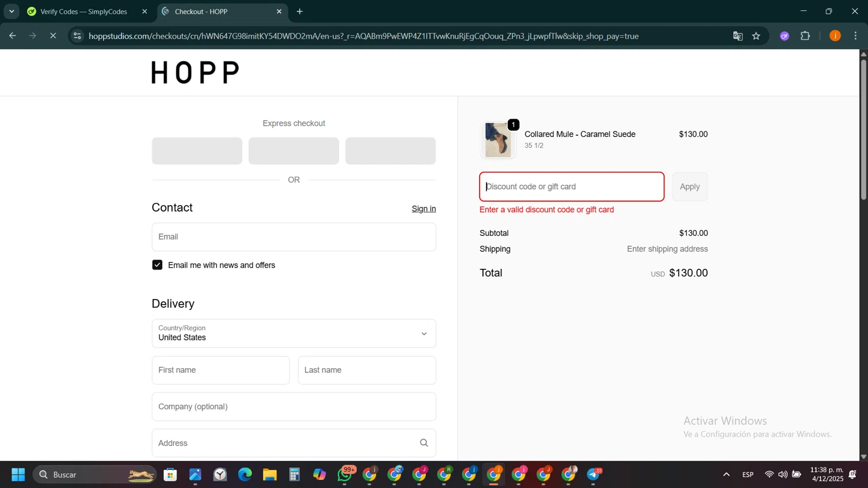
Task: Open Calculator from taskbar
Action: pos(295,475)
